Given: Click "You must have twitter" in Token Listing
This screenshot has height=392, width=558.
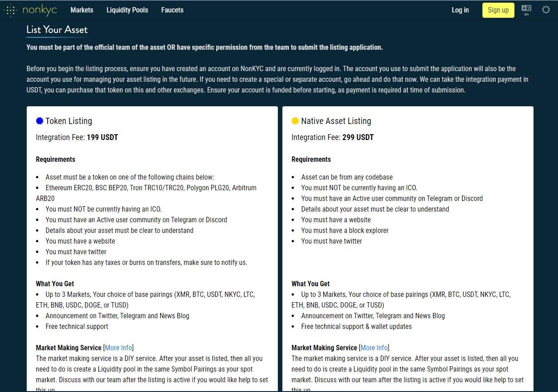Looking at the screenshot, I should coord(76,252).
